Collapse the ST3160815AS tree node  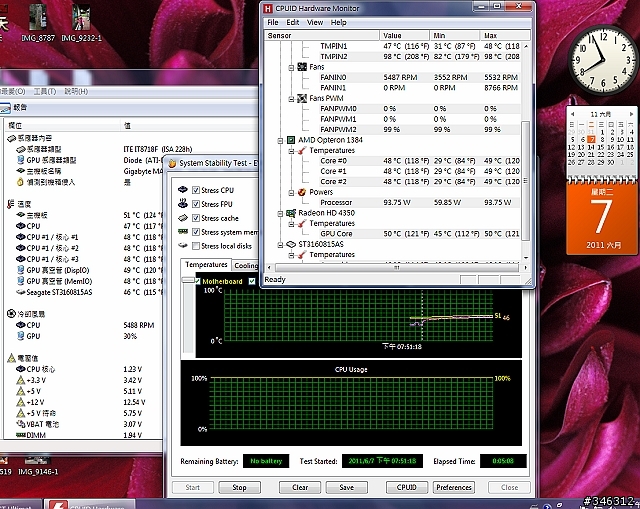point(280,245)
